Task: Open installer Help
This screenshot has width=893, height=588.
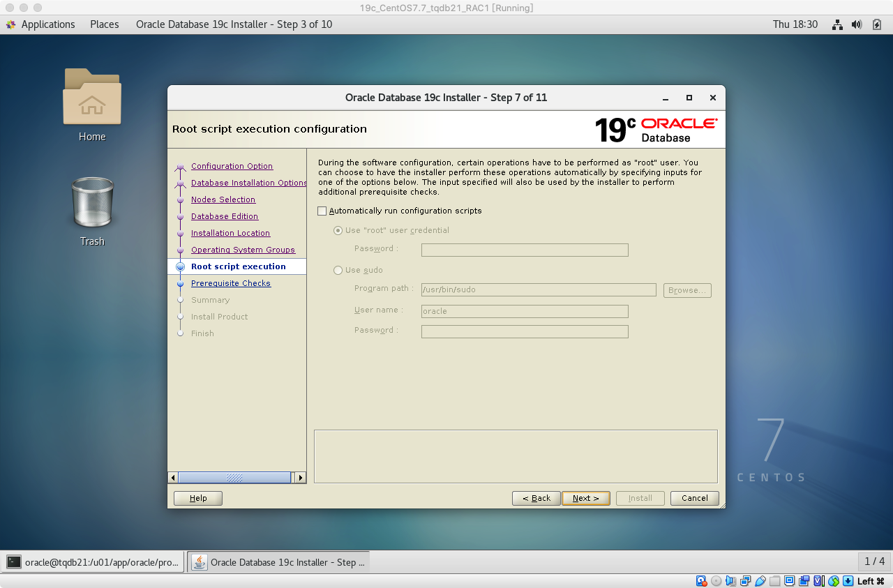Action: (x=198, y=498)
